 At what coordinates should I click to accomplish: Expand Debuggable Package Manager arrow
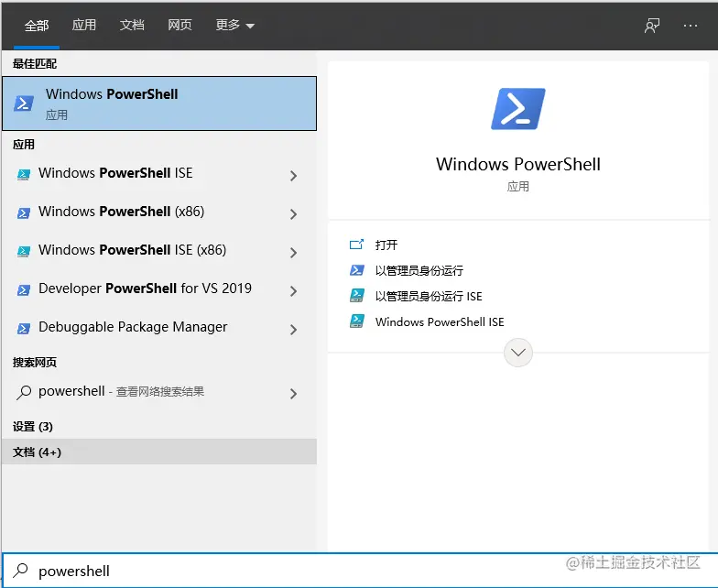click(293, 330)
